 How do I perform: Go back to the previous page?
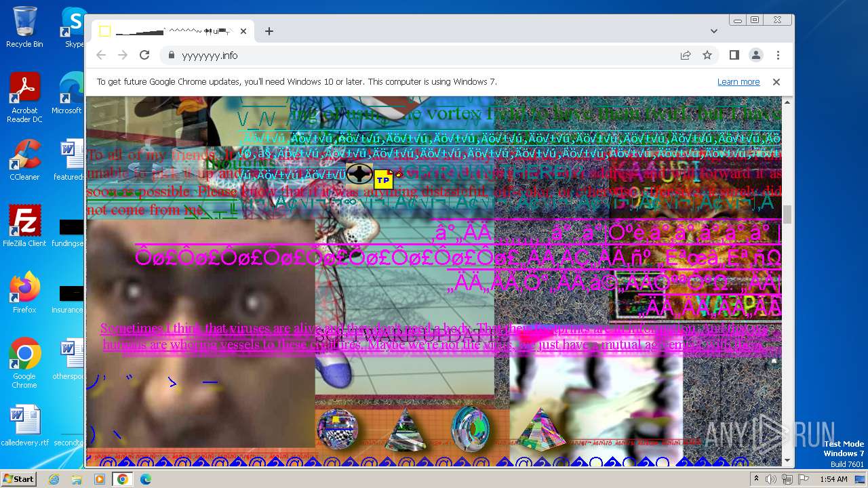(x=101, y=55)
